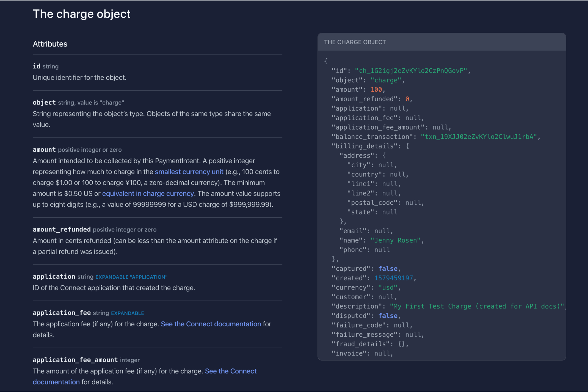Click 'positive integer or zero' type label beside amount

tap(90, 150)
